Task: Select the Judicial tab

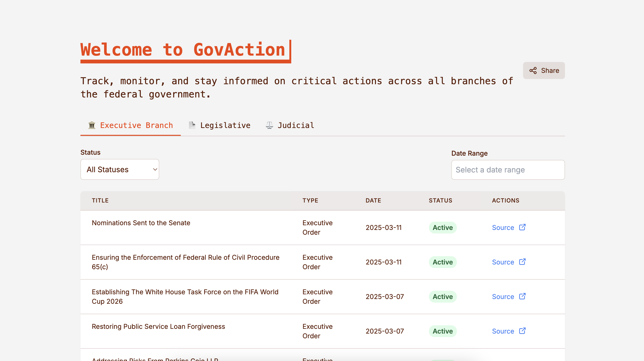Action: (290, 125)
